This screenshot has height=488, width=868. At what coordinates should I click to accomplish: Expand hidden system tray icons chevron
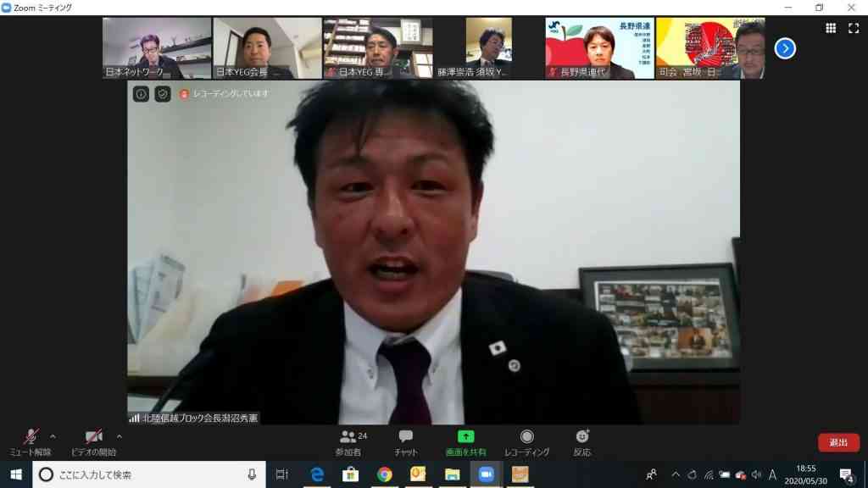pos(676,474)
